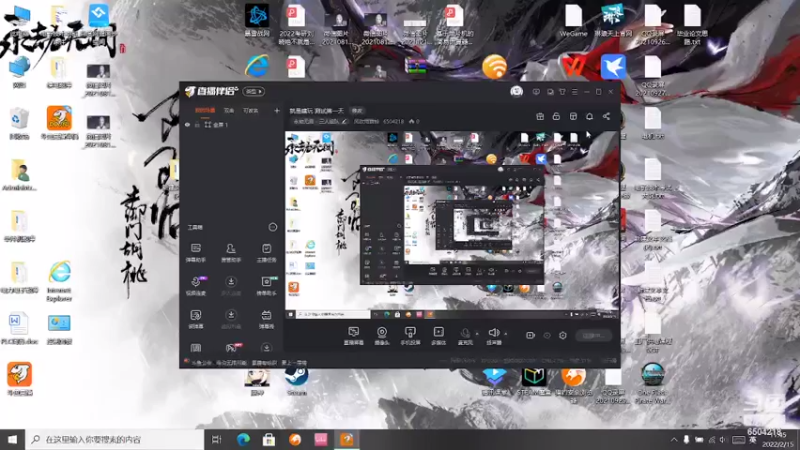Click the Windows taskbar search box

tap(115, 439)
